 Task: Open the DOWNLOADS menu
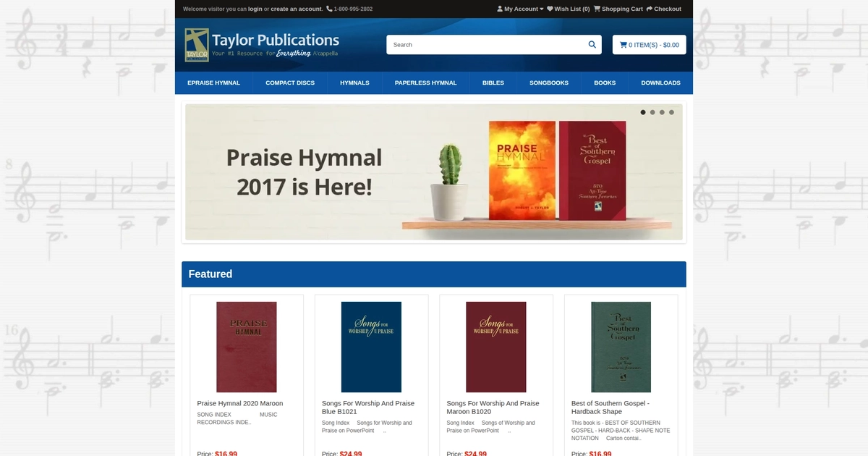[660, 83]
